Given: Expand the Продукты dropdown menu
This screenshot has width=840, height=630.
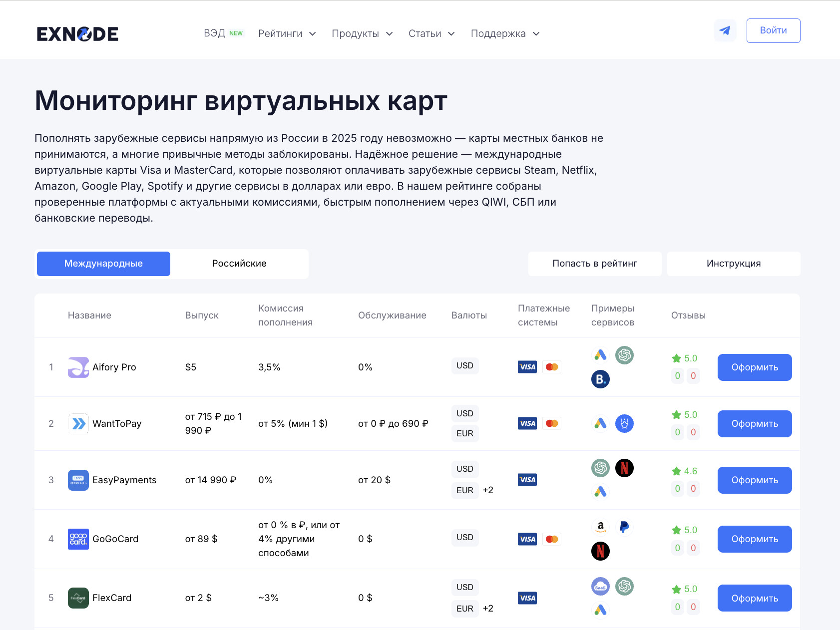Looking at the screenshot, I should [x=362, y=33].
